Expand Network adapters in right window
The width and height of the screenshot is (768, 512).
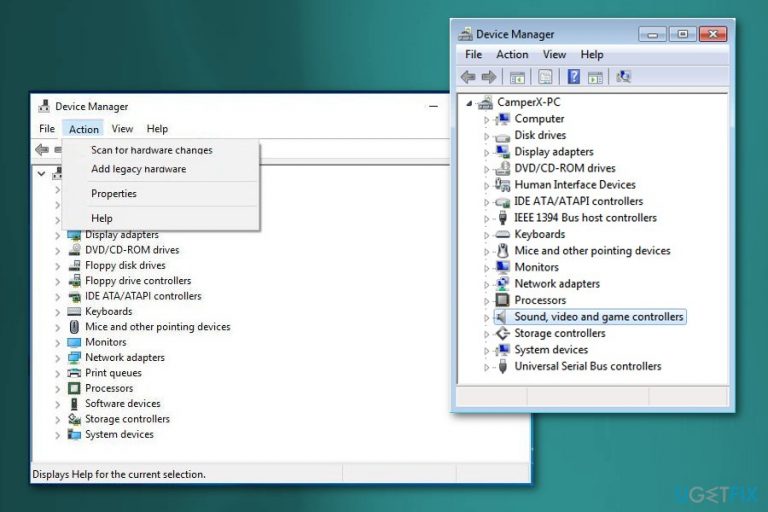pyautogui.click(x=486, y=285)
